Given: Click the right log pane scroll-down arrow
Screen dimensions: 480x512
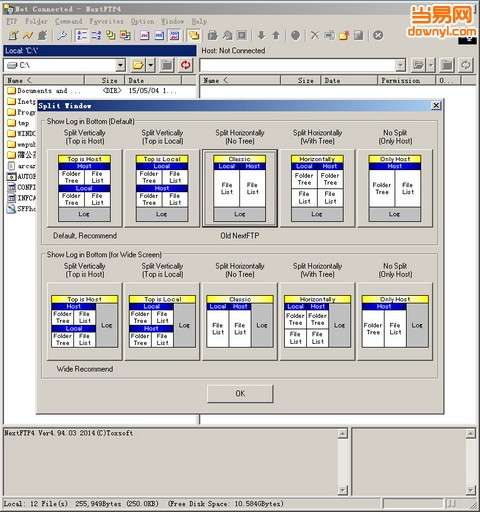Looking at the screenshot, I should coord(470,490).
